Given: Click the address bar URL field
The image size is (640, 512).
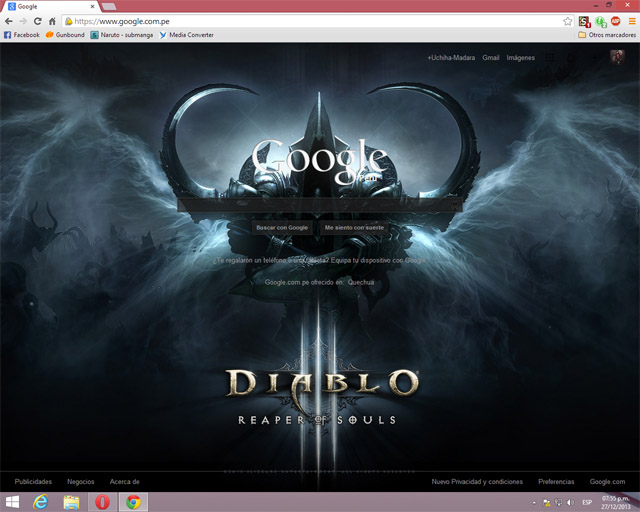Looking at the screenshot, I should click(316, 21).
